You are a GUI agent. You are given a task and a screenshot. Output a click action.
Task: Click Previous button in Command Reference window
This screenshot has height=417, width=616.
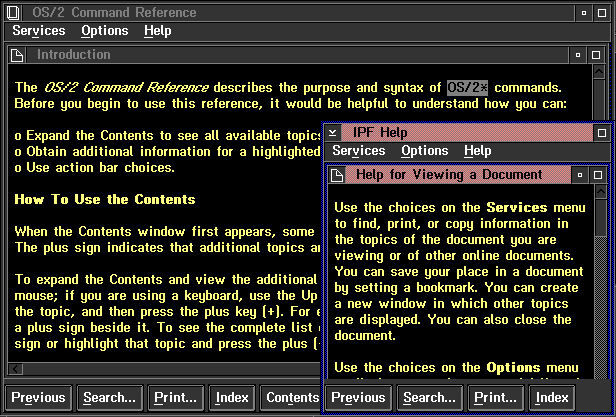tap(38, 398)
